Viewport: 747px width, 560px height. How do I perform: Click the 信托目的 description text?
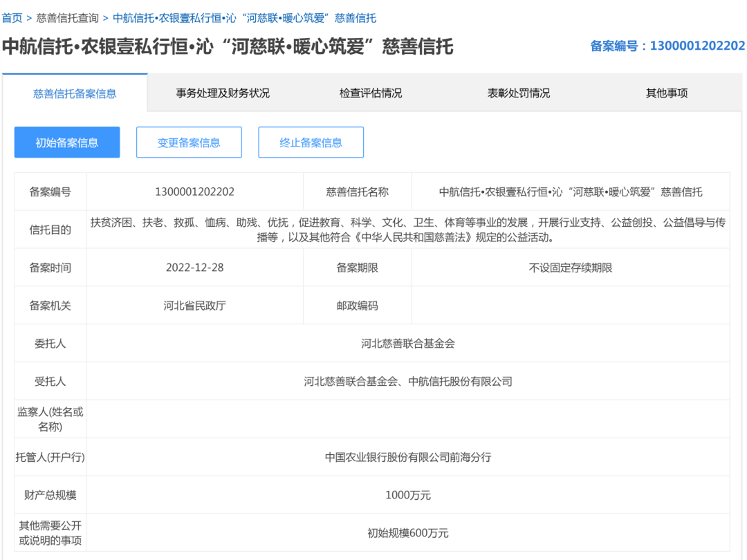click(408, 230)
